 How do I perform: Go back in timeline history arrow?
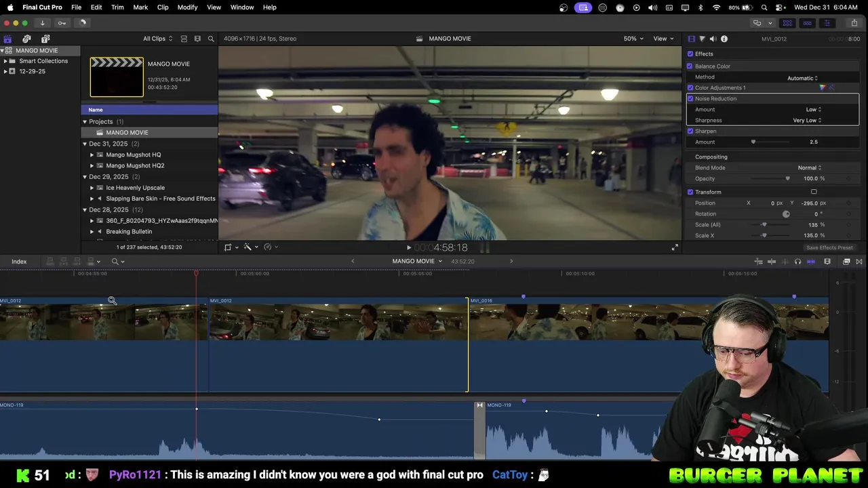point(353,262)
